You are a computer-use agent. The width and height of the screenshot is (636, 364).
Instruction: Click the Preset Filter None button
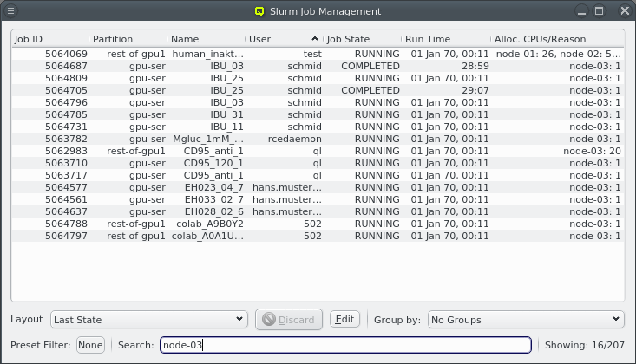(x=90, y=345)
